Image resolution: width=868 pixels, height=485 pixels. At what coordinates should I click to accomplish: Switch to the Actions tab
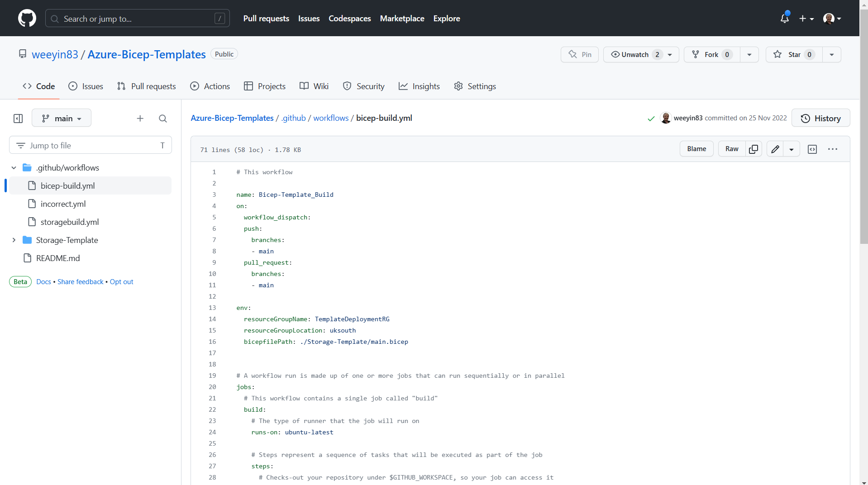210,86
